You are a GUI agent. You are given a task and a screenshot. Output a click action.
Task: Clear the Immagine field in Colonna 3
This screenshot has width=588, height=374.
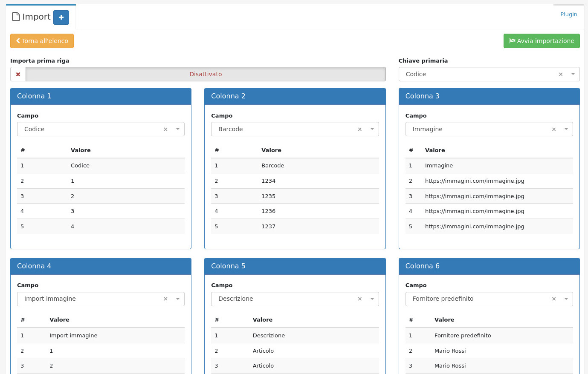554,129
